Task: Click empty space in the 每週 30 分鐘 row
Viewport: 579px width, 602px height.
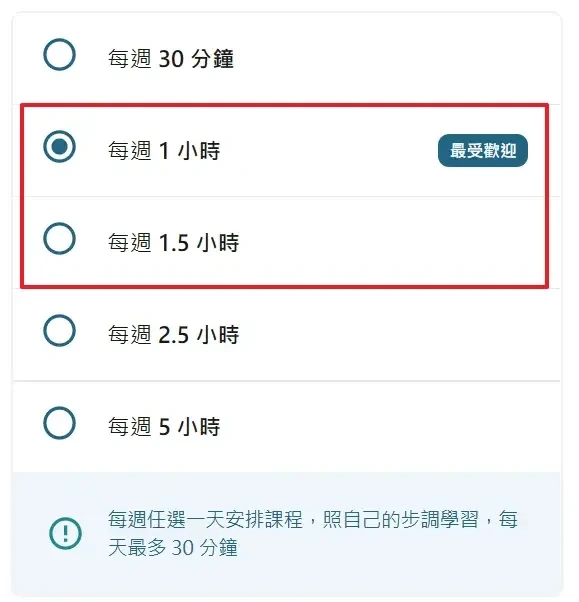Action: (x=384, y=58)
